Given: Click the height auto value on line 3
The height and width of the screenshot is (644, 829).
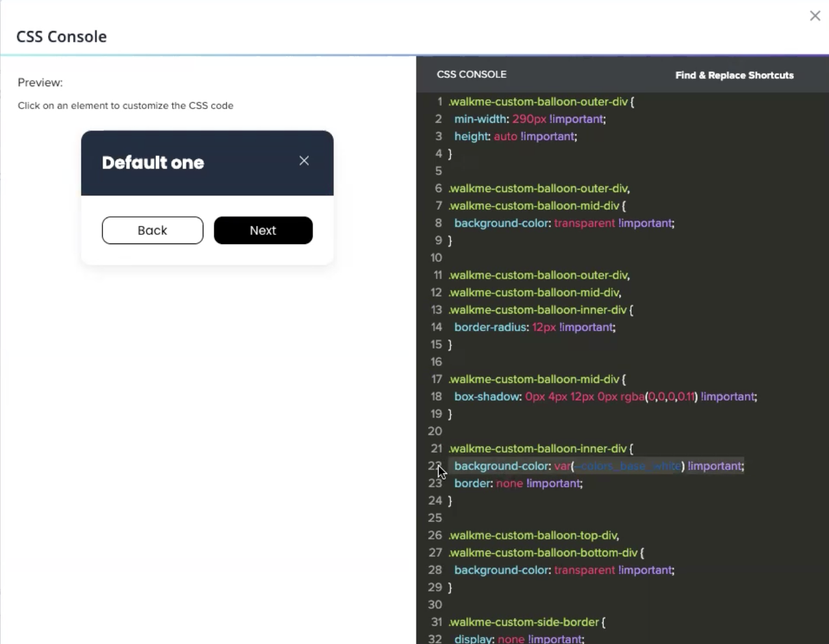Looking at the screenshot, I should coord(505,136).
